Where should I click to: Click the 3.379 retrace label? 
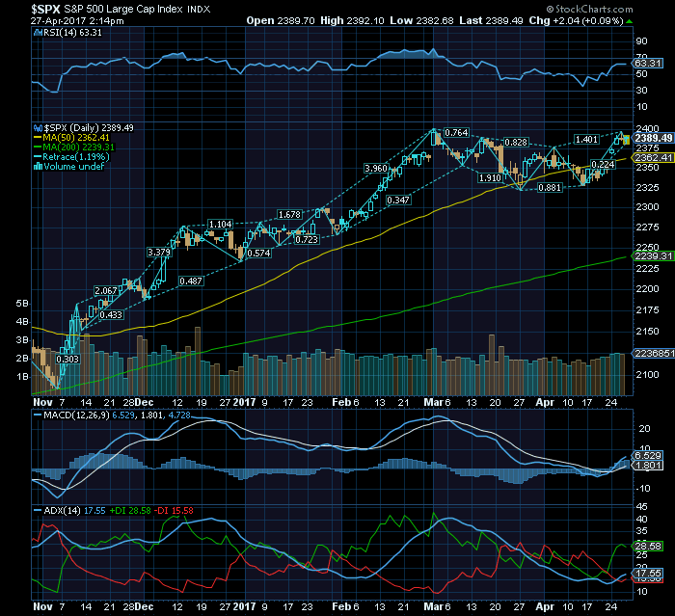[x=159, y=253]
